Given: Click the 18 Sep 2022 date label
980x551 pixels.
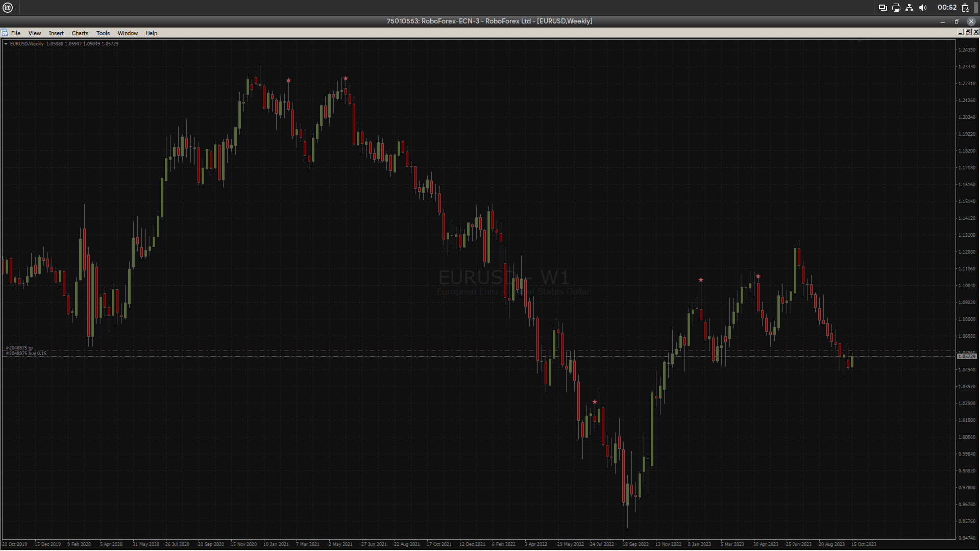Looking at the screenshot, I should pyautogui.click(x=635, y=544).
